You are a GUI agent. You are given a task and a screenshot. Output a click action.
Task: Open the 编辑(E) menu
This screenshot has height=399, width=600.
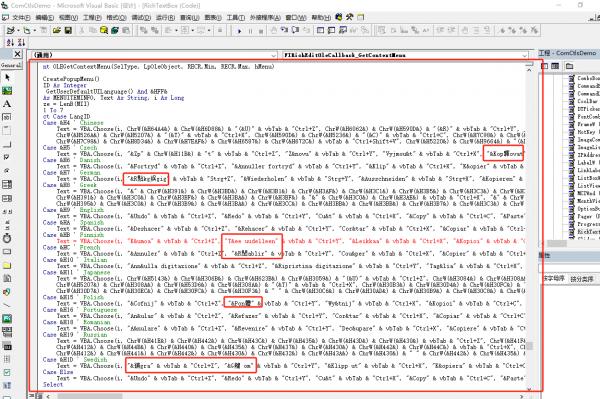[45, 18]
